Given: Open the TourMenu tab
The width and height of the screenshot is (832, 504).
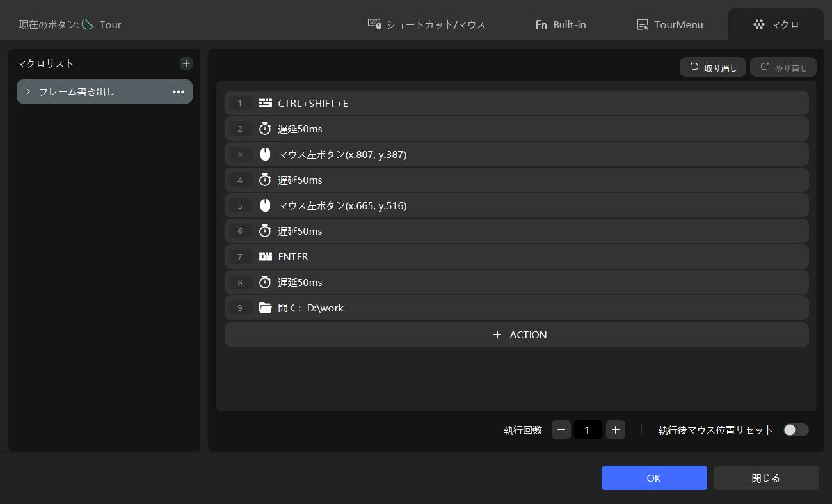Looking at the screenshot, I should 669,24.
